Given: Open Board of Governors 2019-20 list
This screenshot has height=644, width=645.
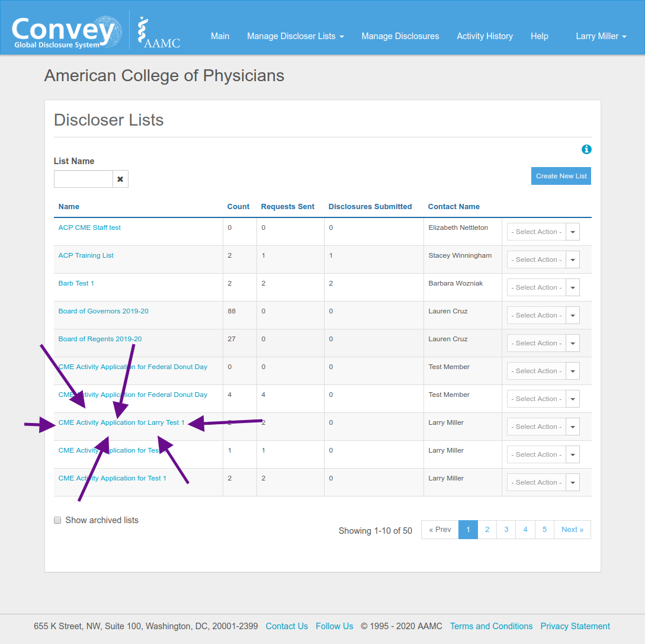Looking at the screenshot, I should (x=103, y=311).
